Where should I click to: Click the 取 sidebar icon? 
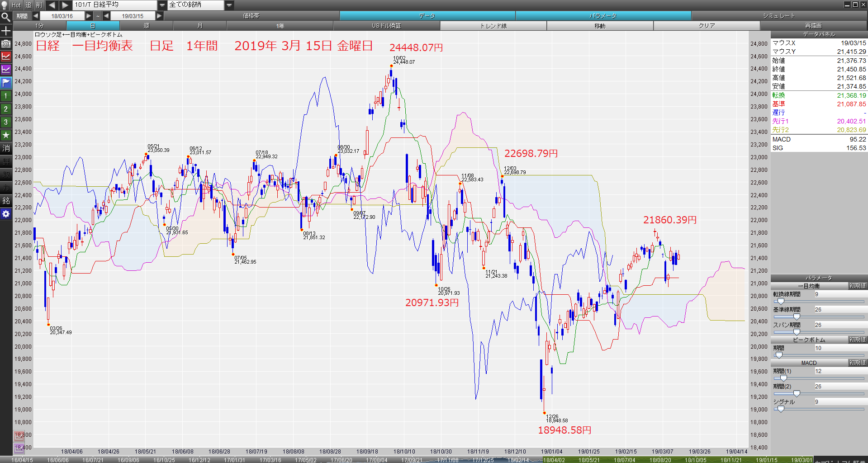6,175
